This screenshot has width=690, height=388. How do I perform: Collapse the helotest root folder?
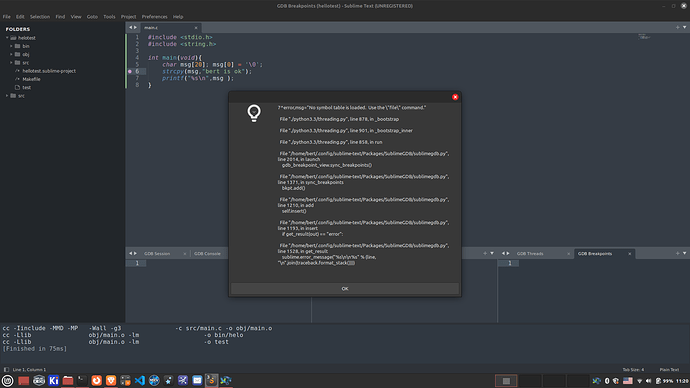tap(7, 38)
